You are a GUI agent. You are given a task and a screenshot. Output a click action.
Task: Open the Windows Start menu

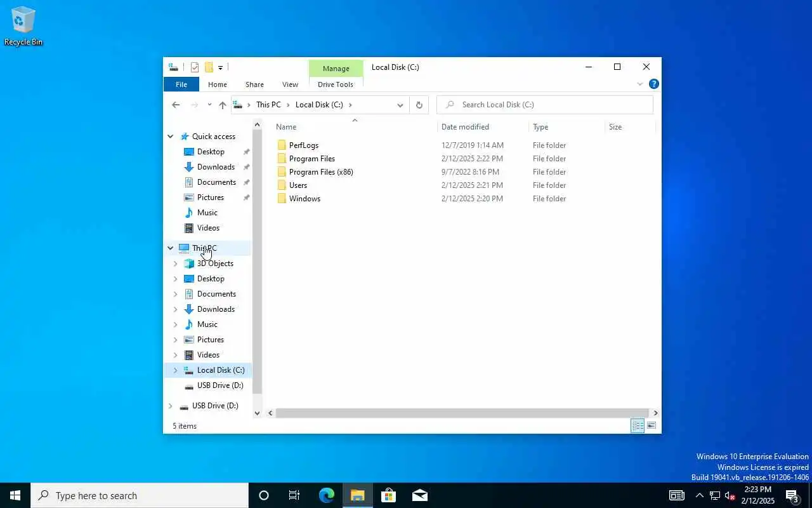pos(15,495)
